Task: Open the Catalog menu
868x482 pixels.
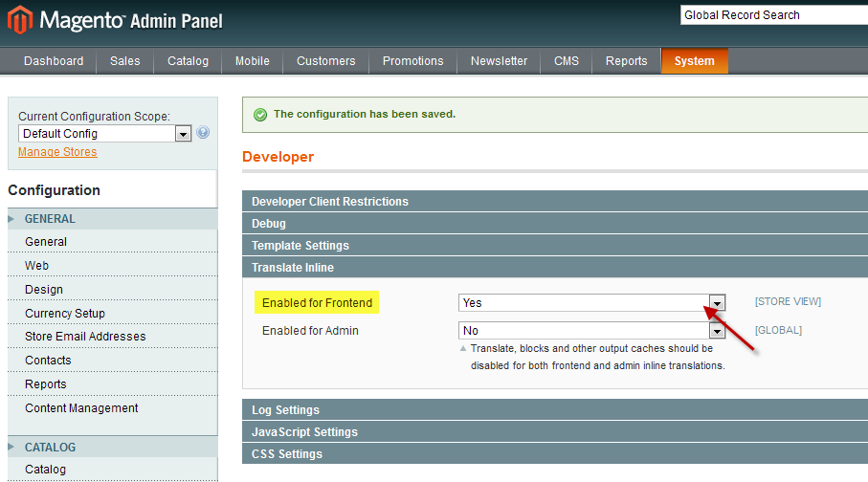Action: click(x=188, y=61)
